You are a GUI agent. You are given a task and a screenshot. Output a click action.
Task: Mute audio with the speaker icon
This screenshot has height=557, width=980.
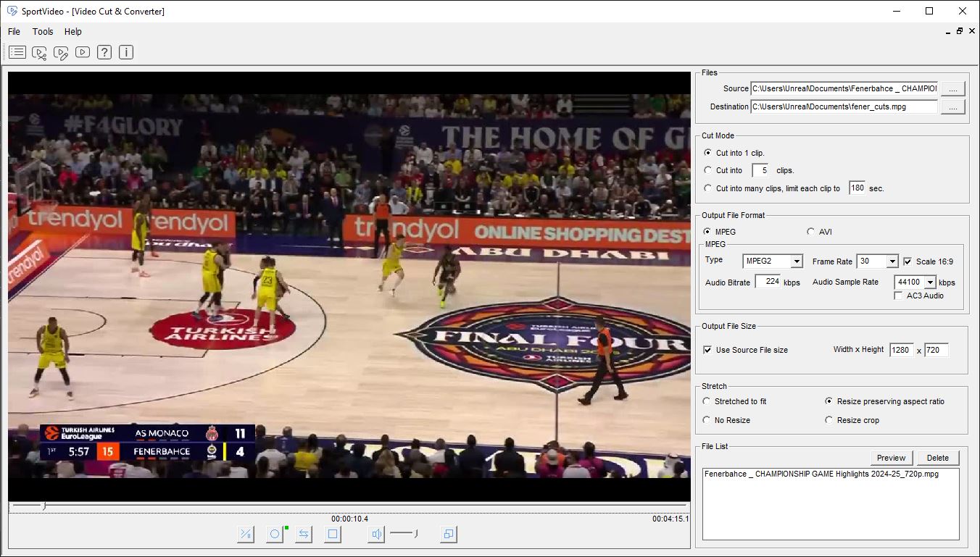(x=376, y=535)
